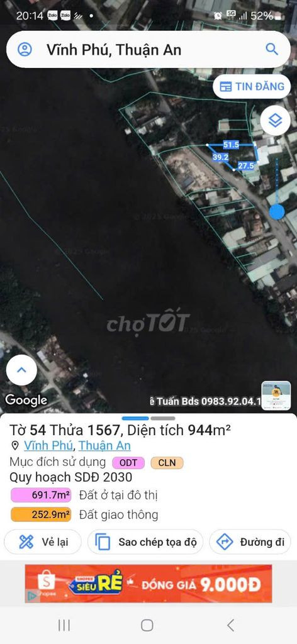Screen dimensions: 297x644
Task: Follow the Vĩnh Phú link
Action: (x=48, y=446)
